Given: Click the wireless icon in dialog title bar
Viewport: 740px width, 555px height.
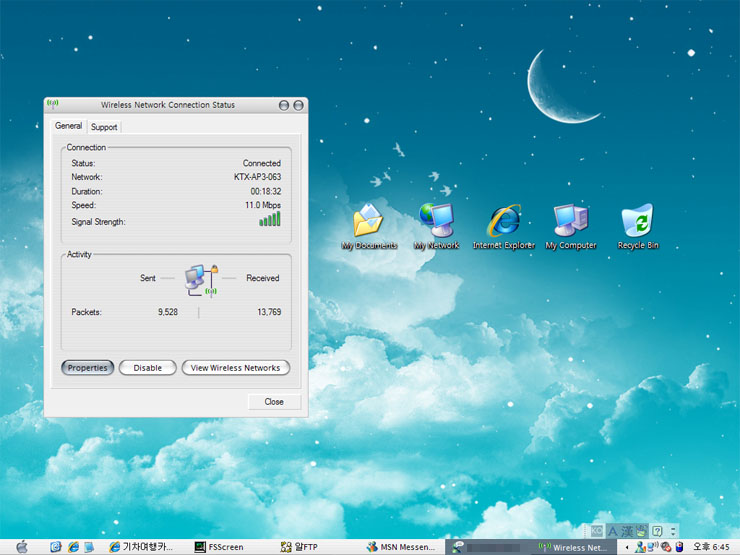Looking at the screenshot, I should coord(52,104).
